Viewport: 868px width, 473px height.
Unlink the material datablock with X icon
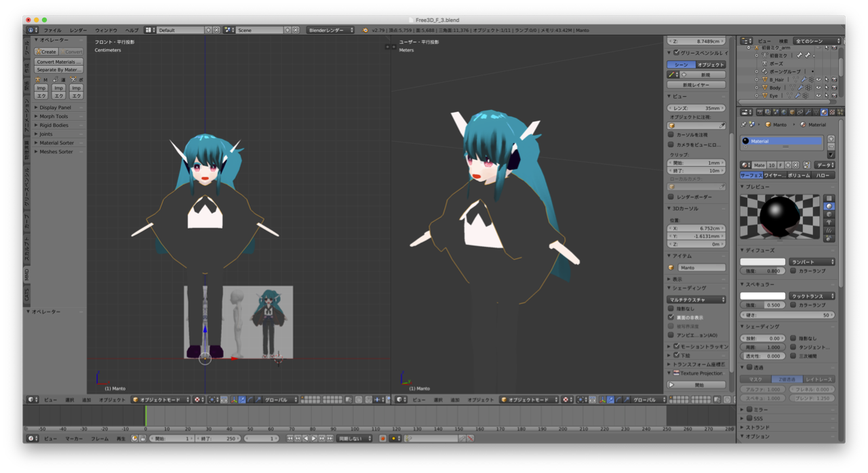pos(795,165)
